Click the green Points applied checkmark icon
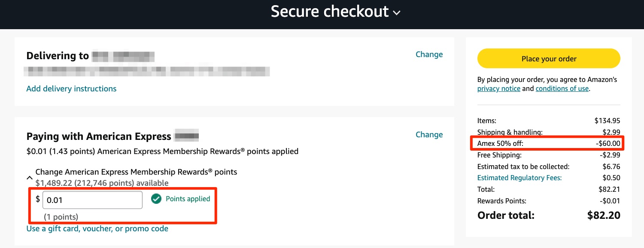Image resolution: width=644 pixels, height=248 pixels. pos(156,199)
